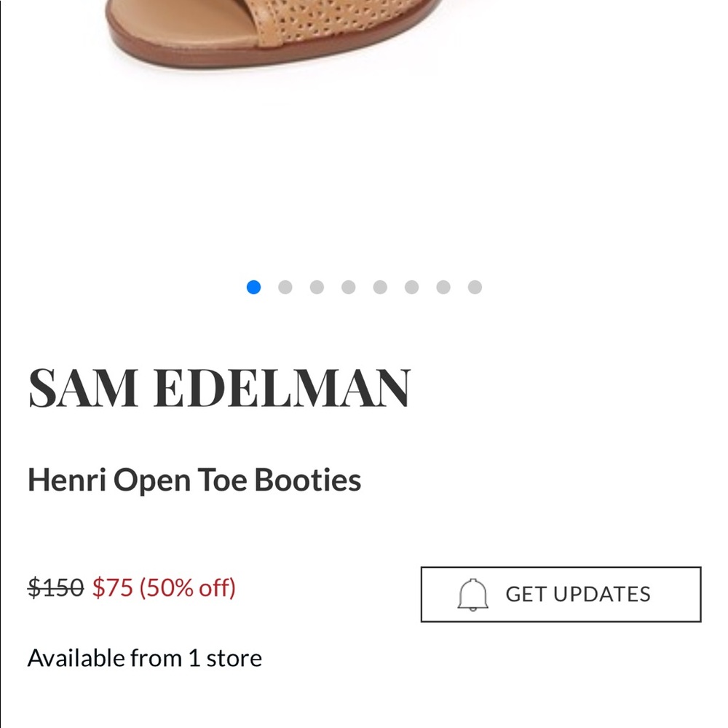Select the fifth pagination dot
The image size is (728, 728).
point(380,287)
